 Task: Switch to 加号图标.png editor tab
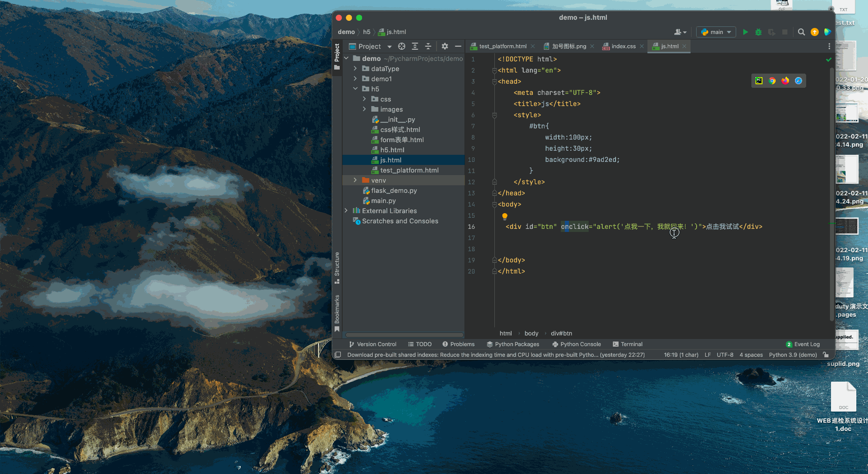[569, 46]
